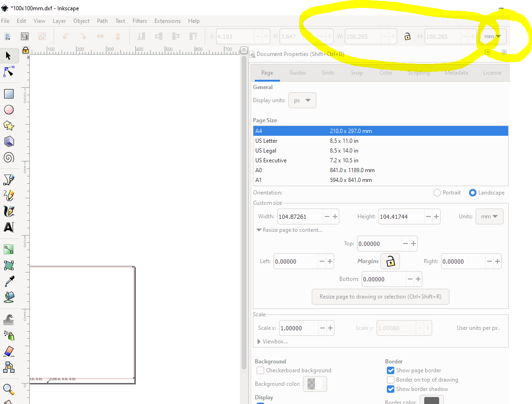Activate the Star and polygon tool
532x404 pixels.
point(9,125)
